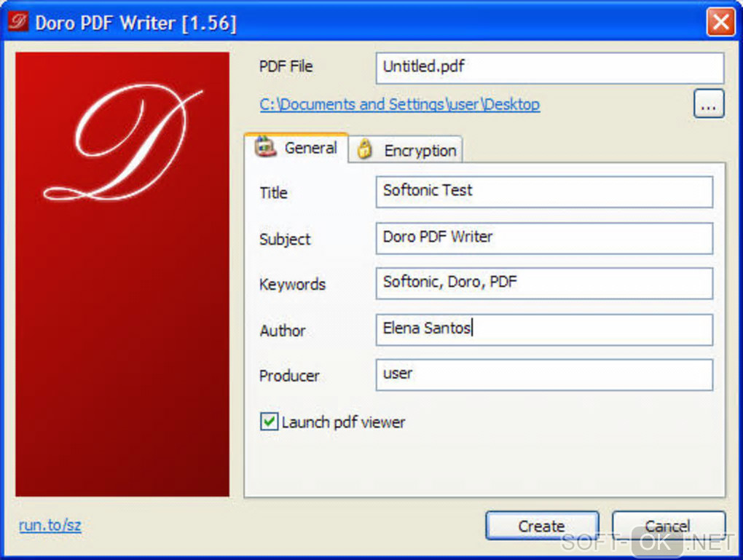Click the Create button
Screen dimensions: 743x560
coord(542,526)
